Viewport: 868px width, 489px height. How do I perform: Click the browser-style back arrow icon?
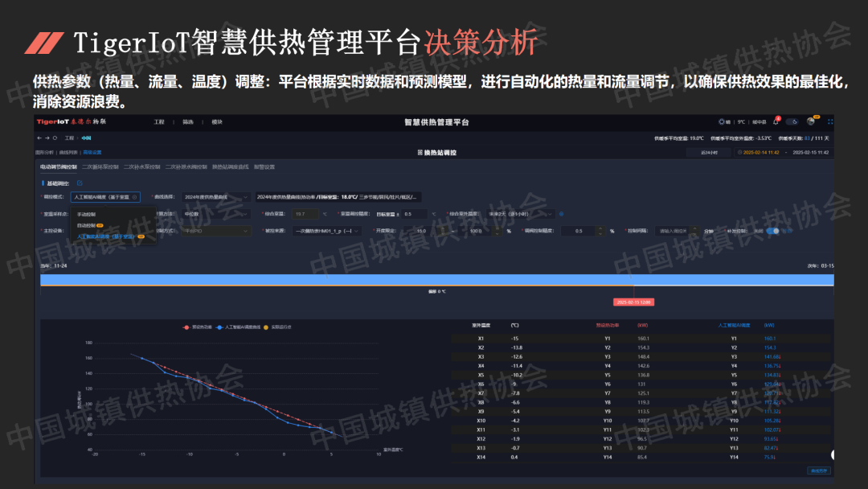39,138
